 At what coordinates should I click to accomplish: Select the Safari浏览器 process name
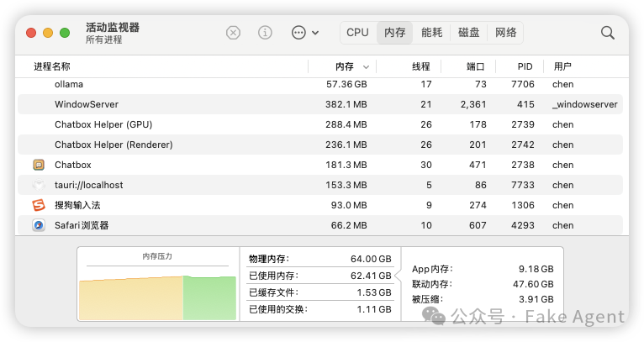82,225
